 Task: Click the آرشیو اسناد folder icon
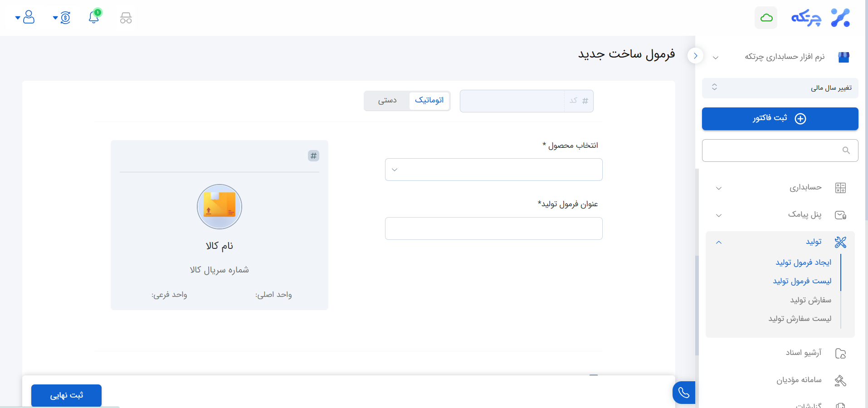841,353
